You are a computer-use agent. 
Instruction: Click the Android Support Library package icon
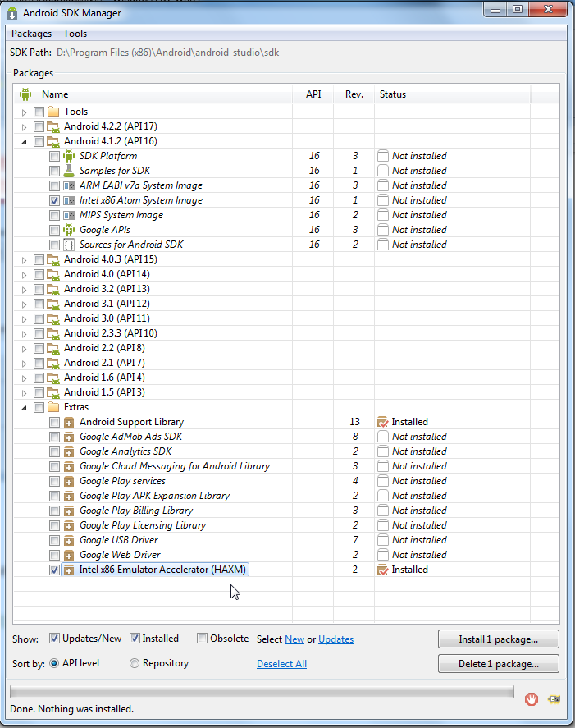click(x=69, y=422)
